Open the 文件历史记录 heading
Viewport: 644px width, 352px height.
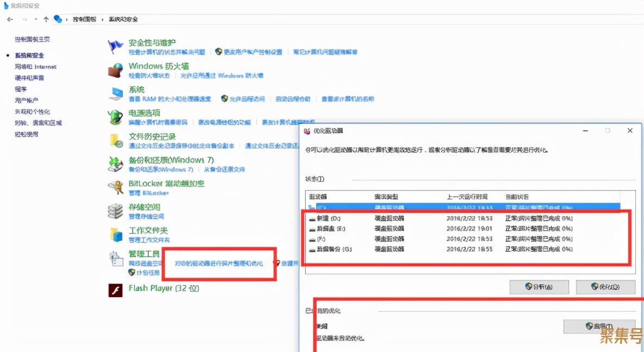152,136
